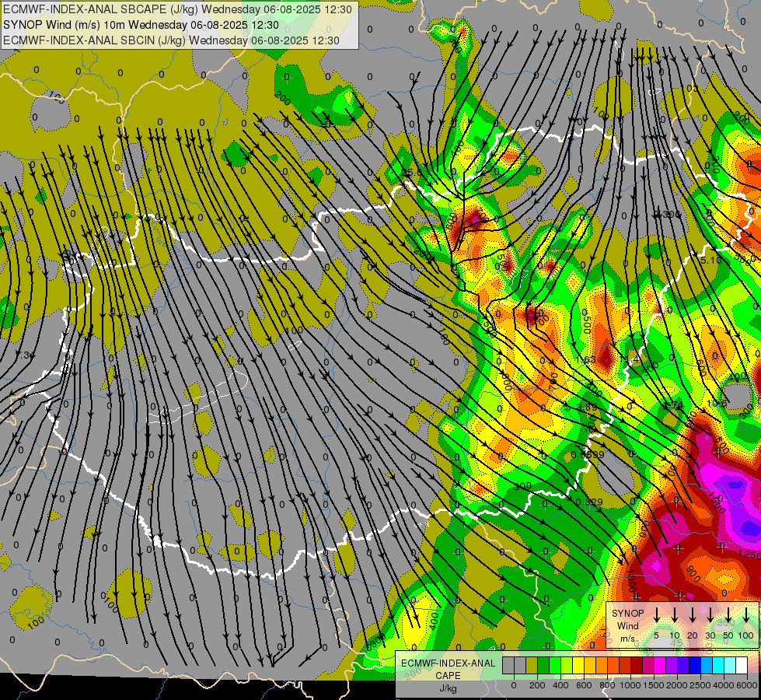Click the 1000 tick label on the CAPE scale
Image resolution: width=761 pixels, height=700 pixels.
630,685
